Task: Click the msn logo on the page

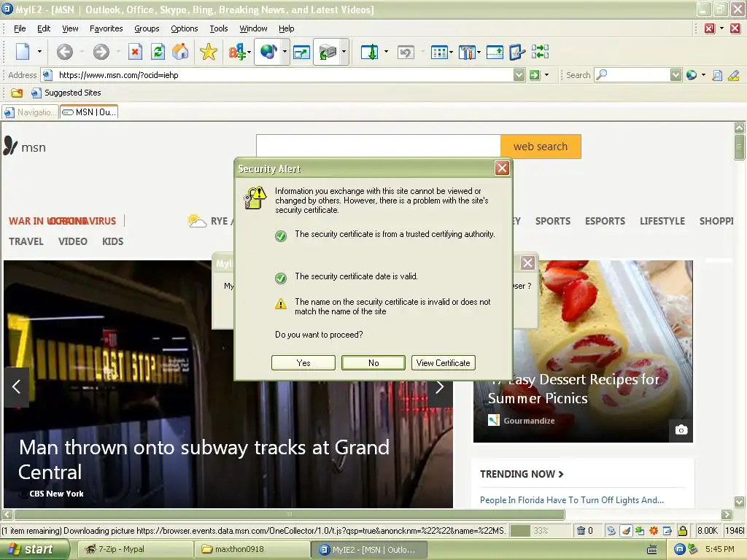Action: tap(25, 147)
